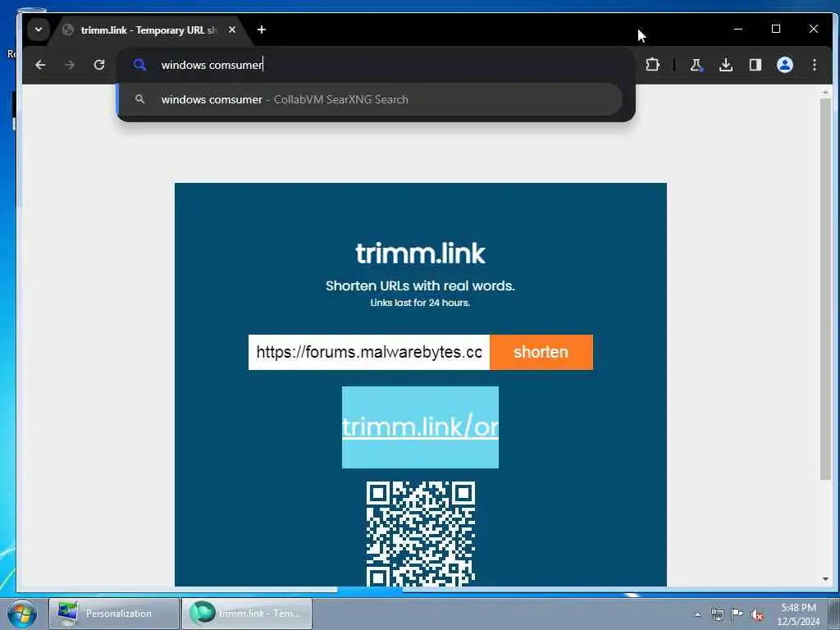
Task: Switch to trimm.link taskbar browser button
Action: 247,614
